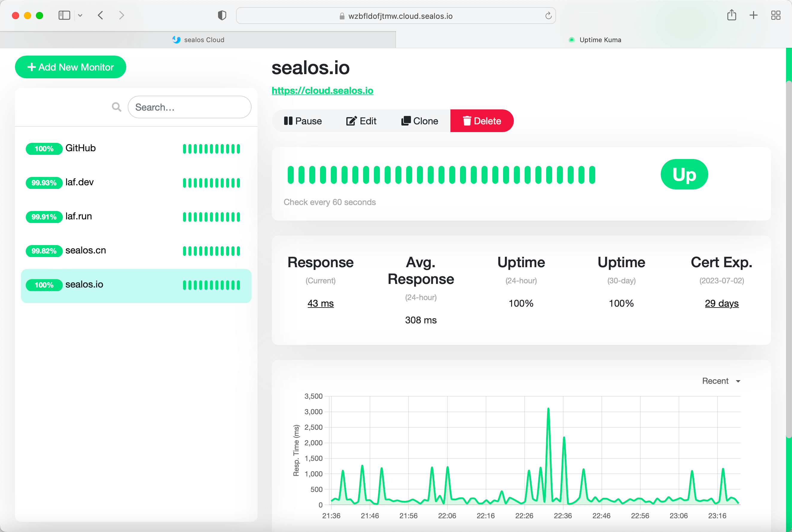Click the sealos.cn heartbeat bar strip

tap(211, 251)
